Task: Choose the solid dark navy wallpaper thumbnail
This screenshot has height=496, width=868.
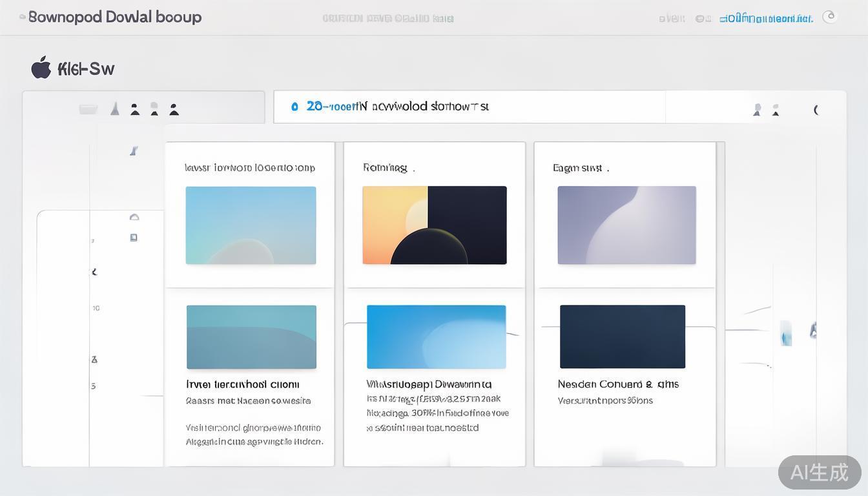Action: click(623, 336)
